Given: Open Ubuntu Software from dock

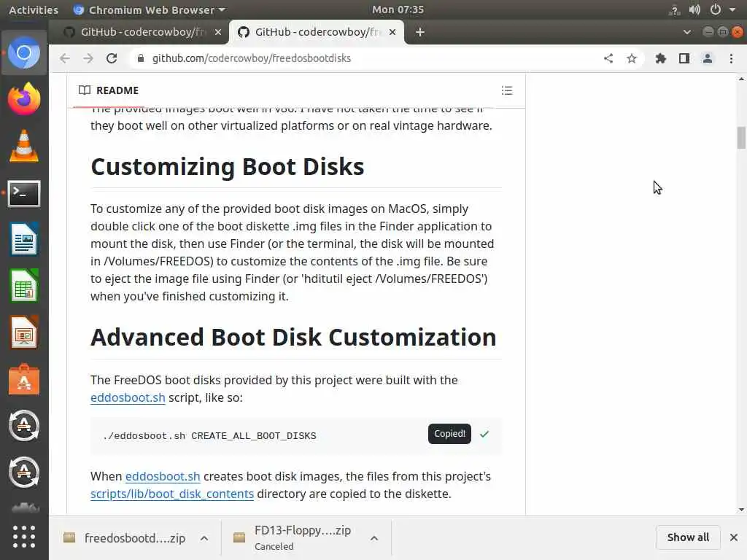Looking at the screenshot, I should pos(24,379).
